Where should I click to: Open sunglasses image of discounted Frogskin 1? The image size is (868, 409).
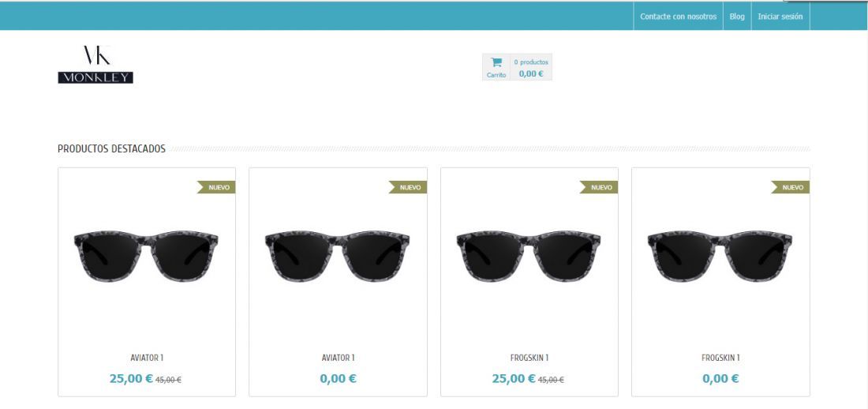(529, 256)
